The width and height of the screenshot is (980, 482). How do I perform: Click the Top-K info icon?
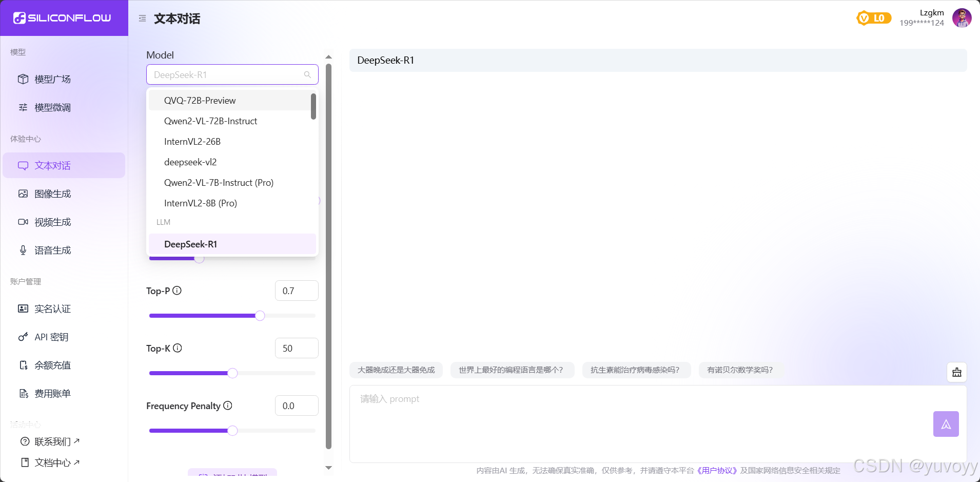[x=178, y=348]
